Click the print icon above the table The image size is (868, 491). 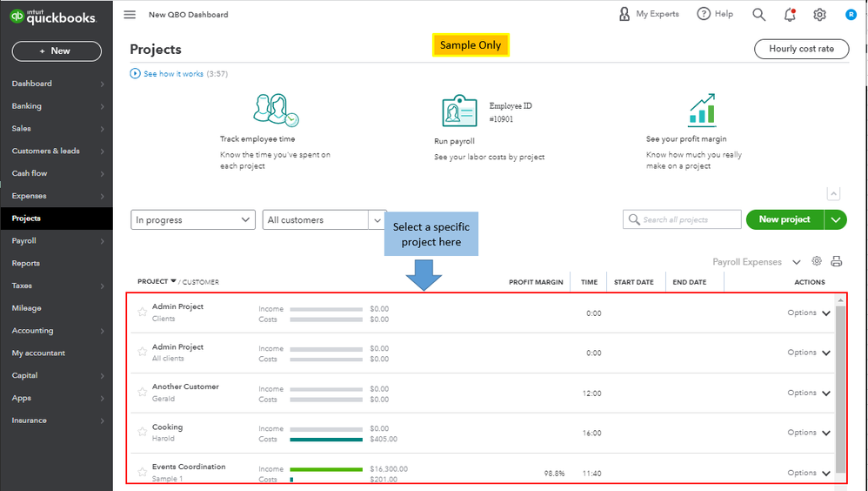pyautogui.click(x=837, y=262)
